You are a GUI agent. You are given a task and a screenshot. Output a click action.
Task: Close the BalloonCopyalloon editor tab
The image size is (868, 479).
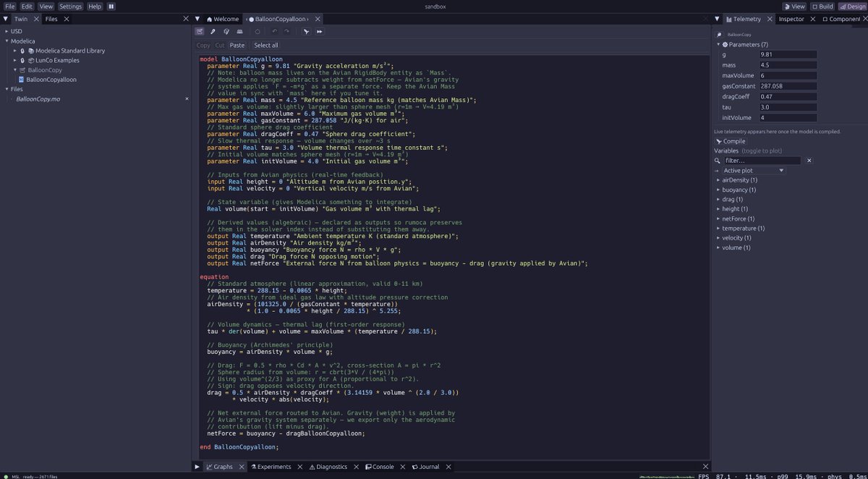coord(318,19)
